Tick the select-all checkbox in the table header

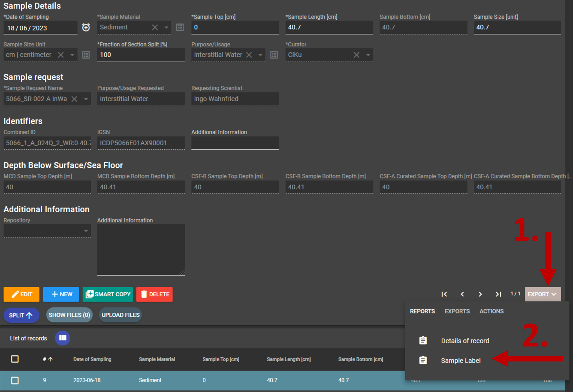[x=15, y=359]
